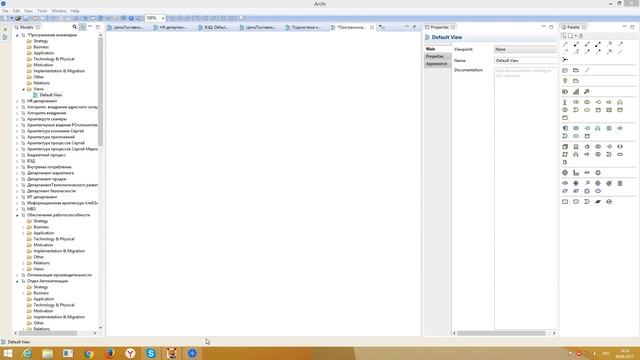Image resolution: width=640 pixels, height=360 pixels.
Task: Open the View menu
Action: [x=28, y=11]
